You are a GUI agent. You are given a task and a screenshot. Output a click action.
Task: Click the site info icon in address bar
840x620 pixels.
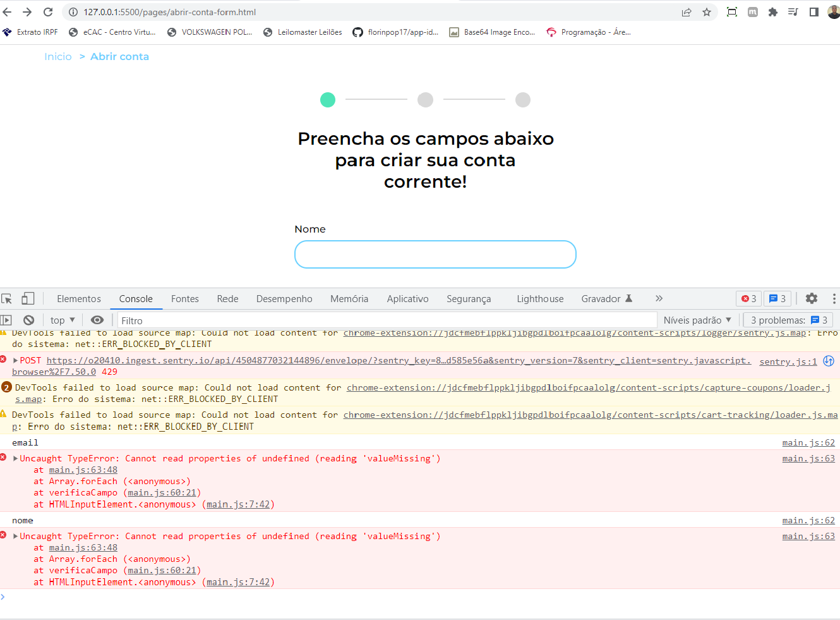(73, 12)
